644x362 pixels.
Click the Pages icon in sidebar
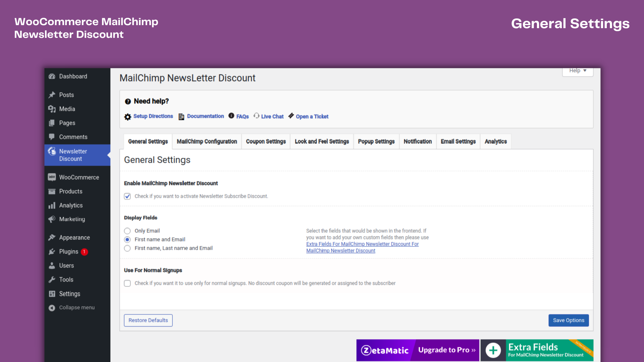click(x=52, y=123)
